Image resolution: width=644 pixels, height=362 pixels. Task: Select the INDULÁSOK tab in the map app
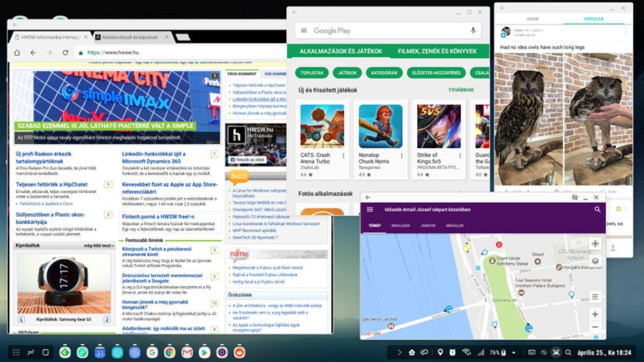tap(401, 226)
